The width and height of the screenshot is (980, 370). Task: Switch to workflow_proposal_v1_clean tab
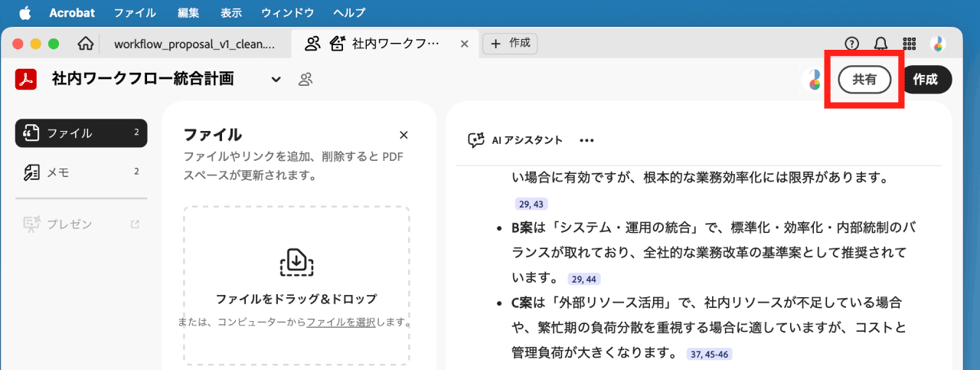[x=194, y=44]
